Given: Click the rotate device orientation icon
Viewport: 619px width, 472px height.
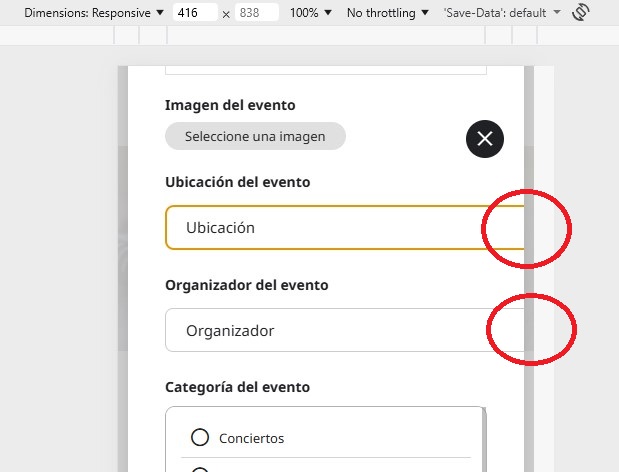Looking at the screenshot, I should point(581,13).
